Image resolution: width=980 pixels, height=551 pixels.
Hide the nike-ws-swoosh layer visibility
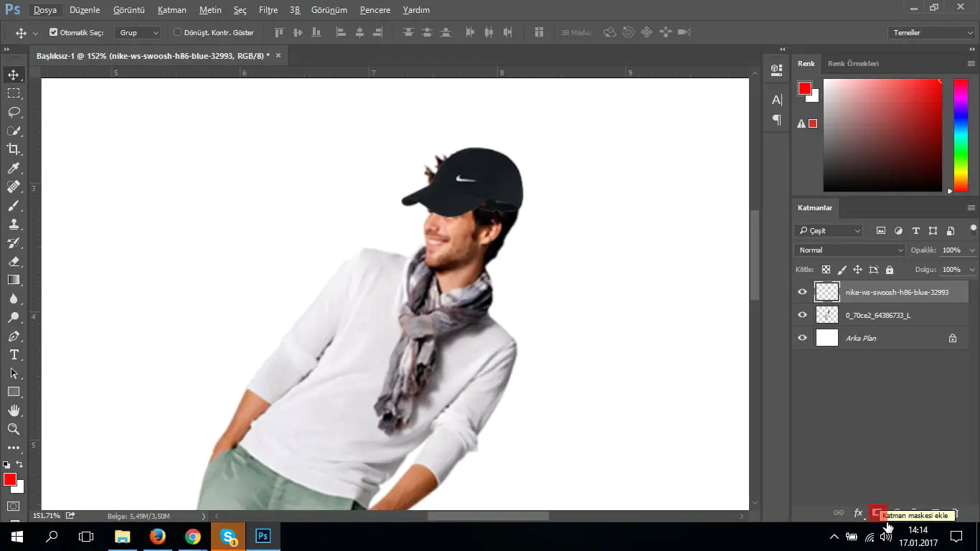coord(802,292)
